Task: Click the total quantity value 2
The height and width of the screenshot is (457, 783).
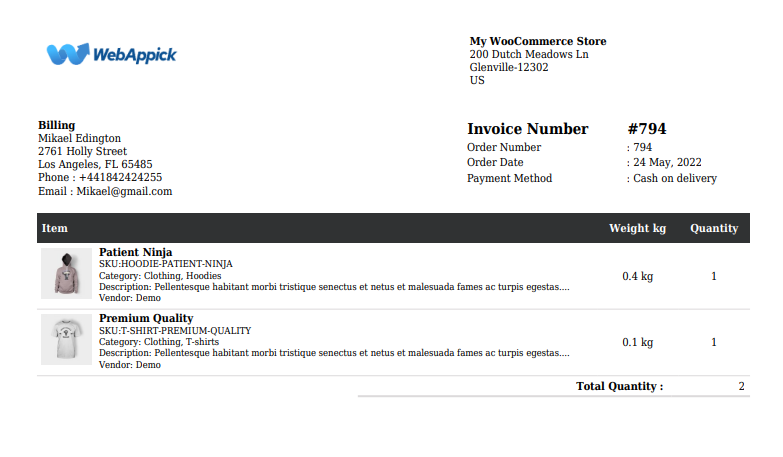Action: 742,386
